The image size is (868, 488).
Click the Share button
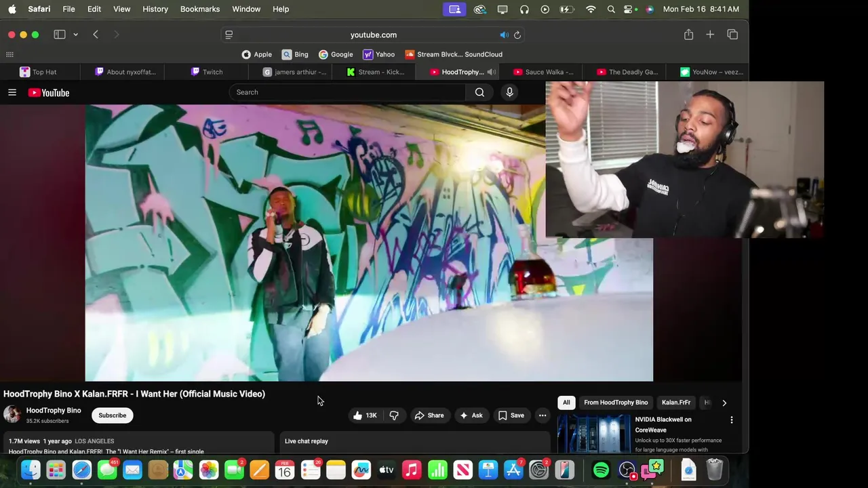pos(429,415)
